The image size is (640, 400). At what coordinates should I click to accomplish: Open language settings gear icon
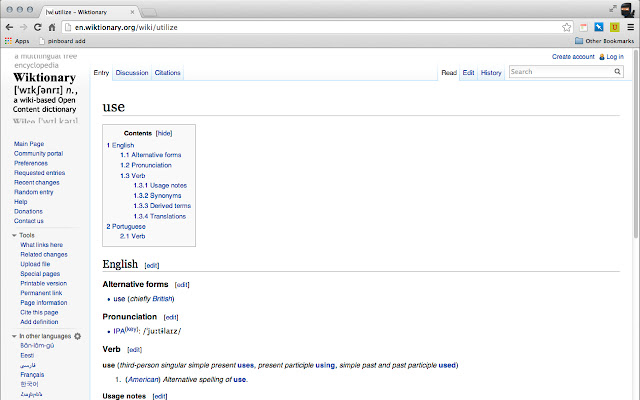(78, 336)
